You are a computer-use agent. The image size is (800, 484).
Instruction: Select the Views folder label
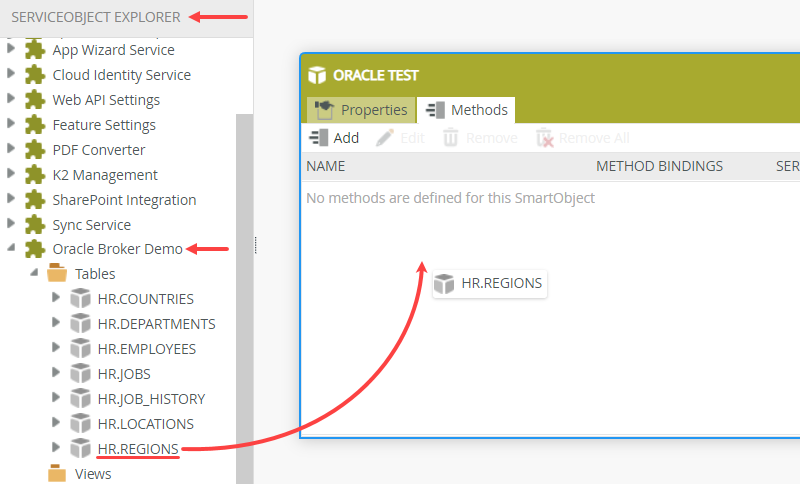point(93,474)
